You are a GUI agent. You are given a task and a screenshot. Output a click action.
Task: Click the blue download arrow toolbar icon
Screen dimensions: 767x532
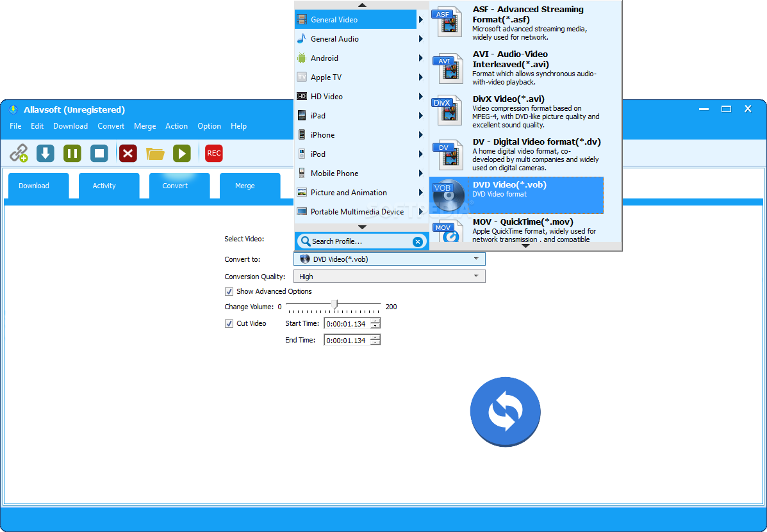click(x=45, y=154)
